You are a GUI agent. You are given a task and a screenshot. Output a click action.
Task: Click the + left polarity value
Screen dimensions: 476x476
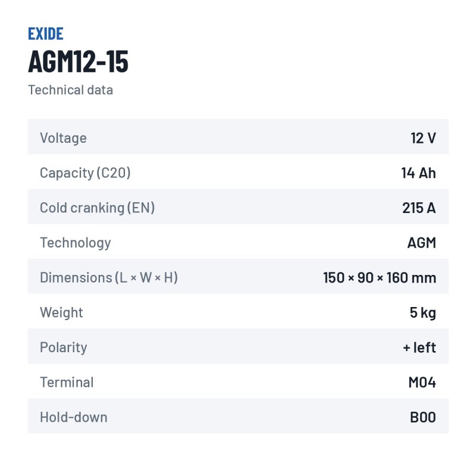pyautogui.click(x=419, y=347)
